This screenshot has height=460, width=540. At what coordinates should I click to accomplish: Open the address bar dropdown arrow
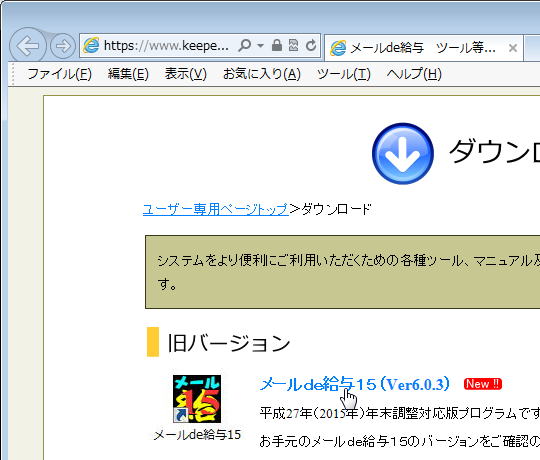tap(261, 45)
